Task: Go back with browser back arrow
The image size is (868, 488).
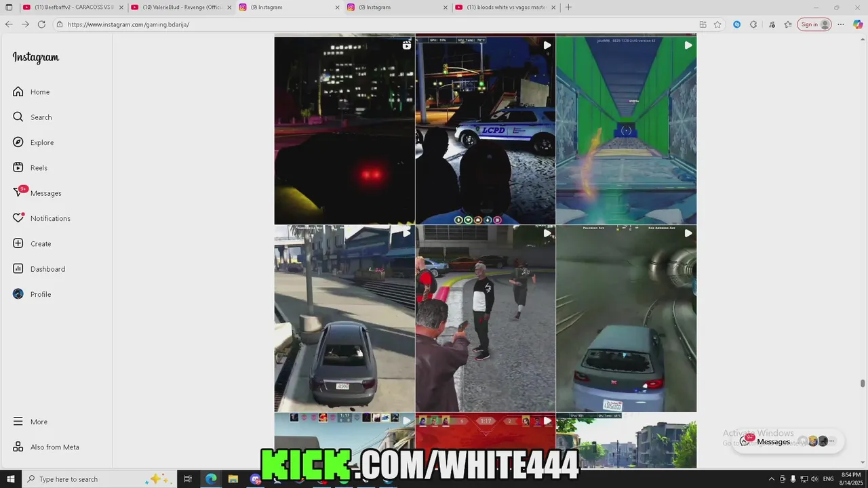Action: 9,24
